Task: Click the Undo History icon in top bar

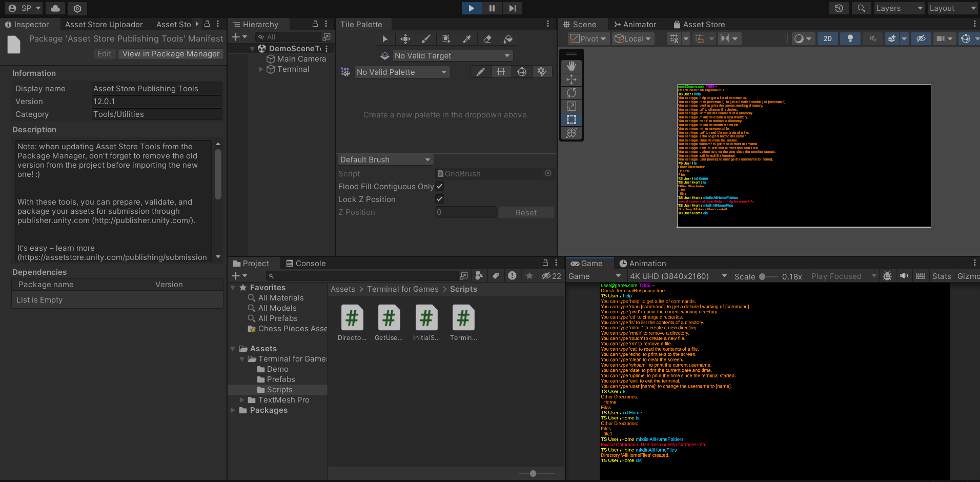Action: [x=839, y=8]
